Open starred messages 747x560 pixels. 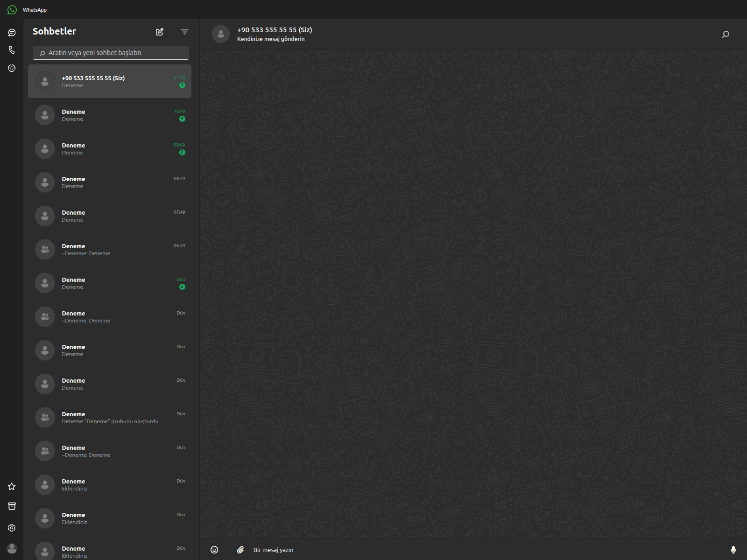(11, 486)
